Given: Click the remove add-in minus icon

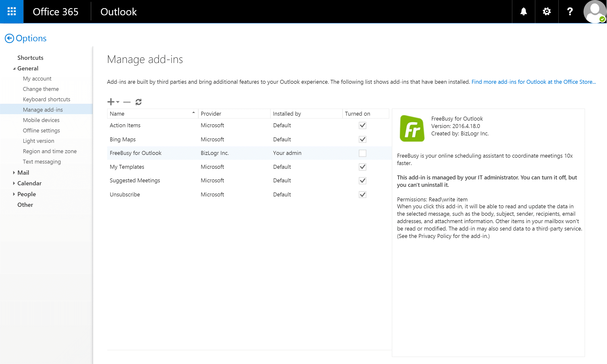Looking at the screenshot, I should (x=127, y=102).
